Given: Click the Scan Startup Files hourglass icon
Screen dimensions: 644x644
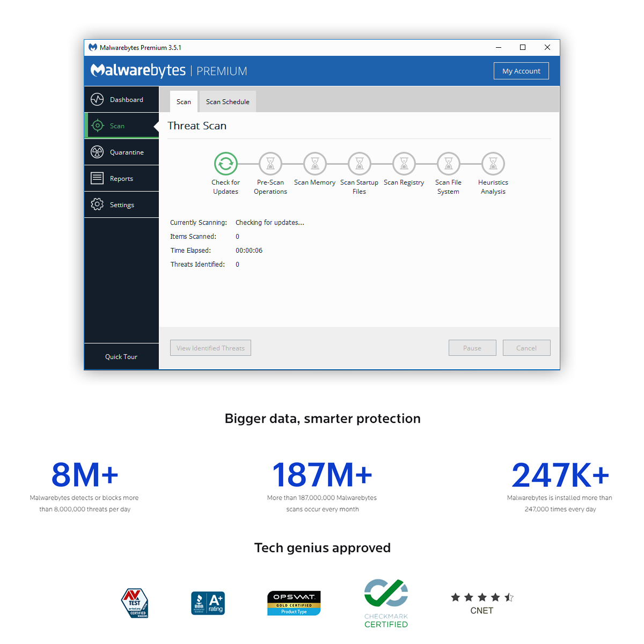Looking at the screenshot, I should (x=360, y=164).
